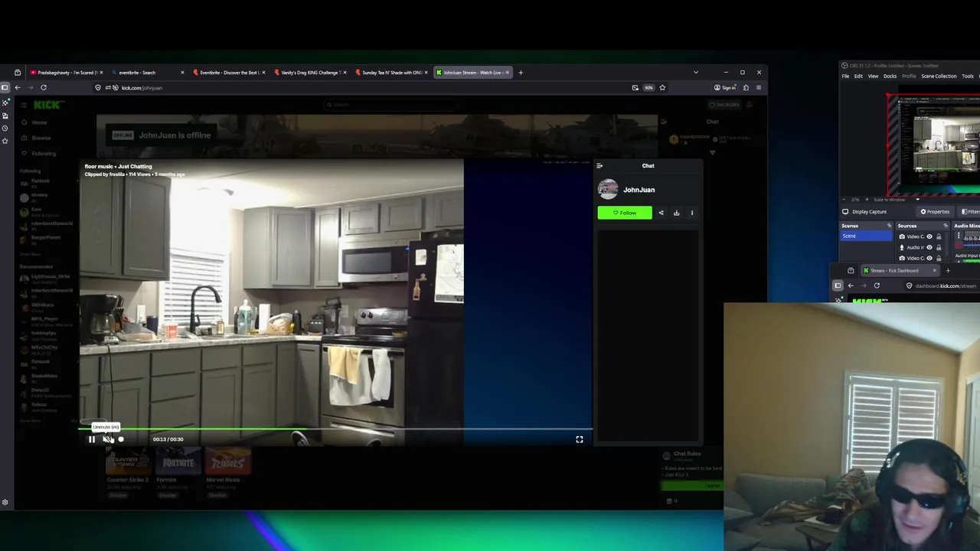Close the JohnJuan Stream tab
Viewport: 980px width, 551px height.
pos(507,73)
